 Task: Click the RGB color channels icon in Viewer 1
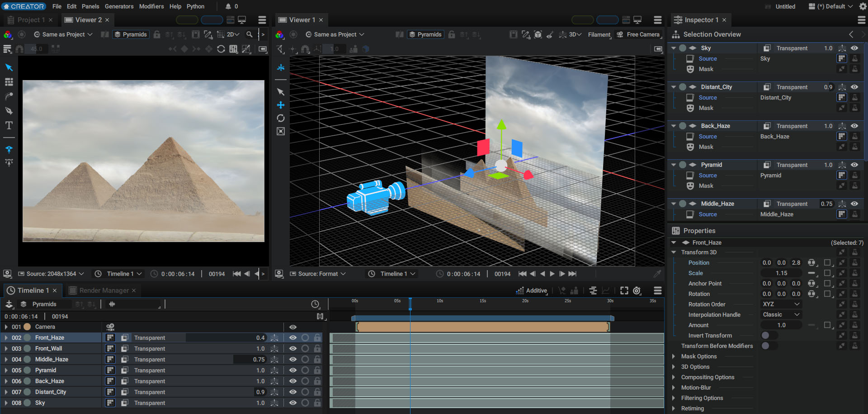coord(279,34)
